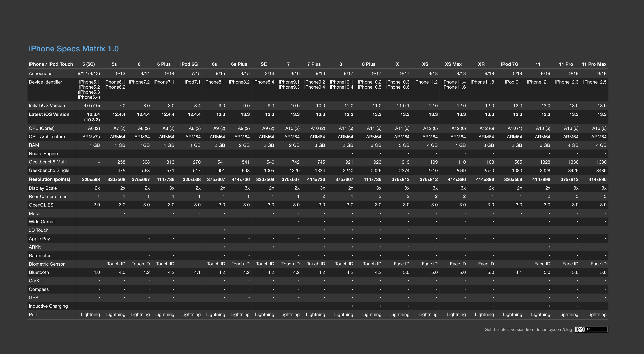Click the iPhone Specs Matrix 1.0 title
Screen dimensions: 644x354
point(74,49)
